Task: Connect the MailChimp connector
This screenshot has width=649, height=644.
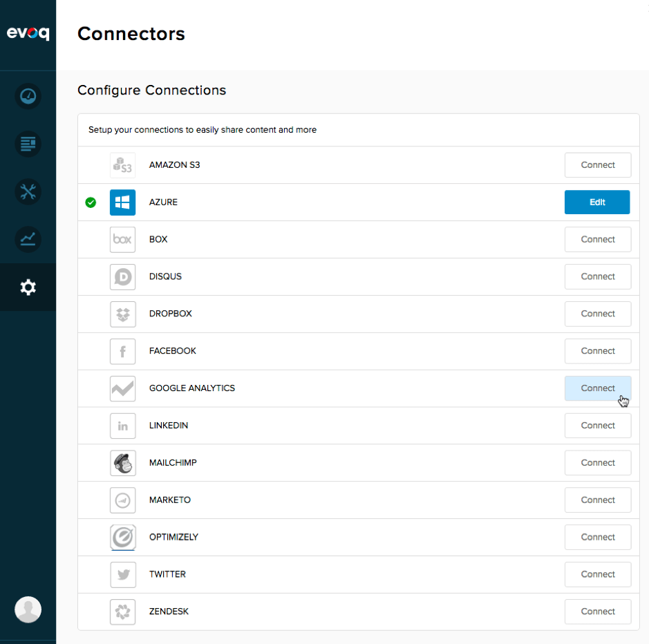Action: [x=598, y=463]
